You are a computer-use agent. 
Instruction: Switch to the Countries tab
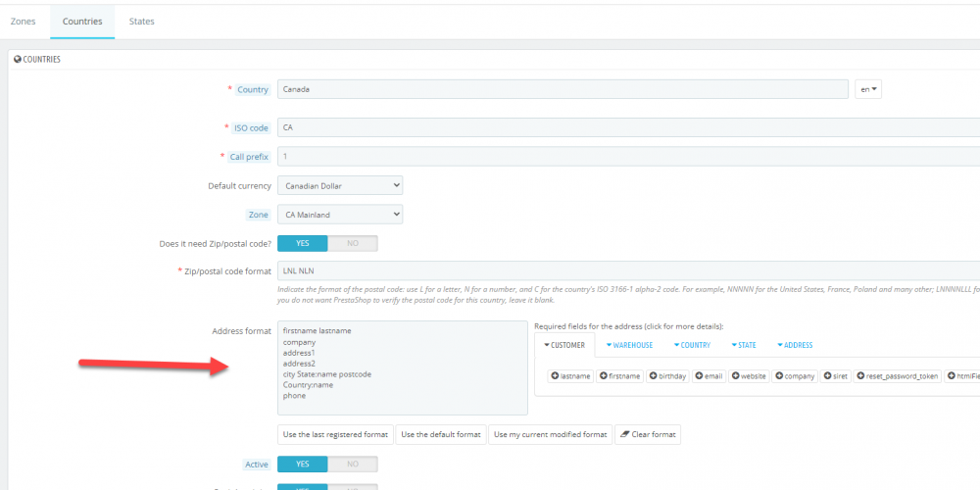(82, 22)
